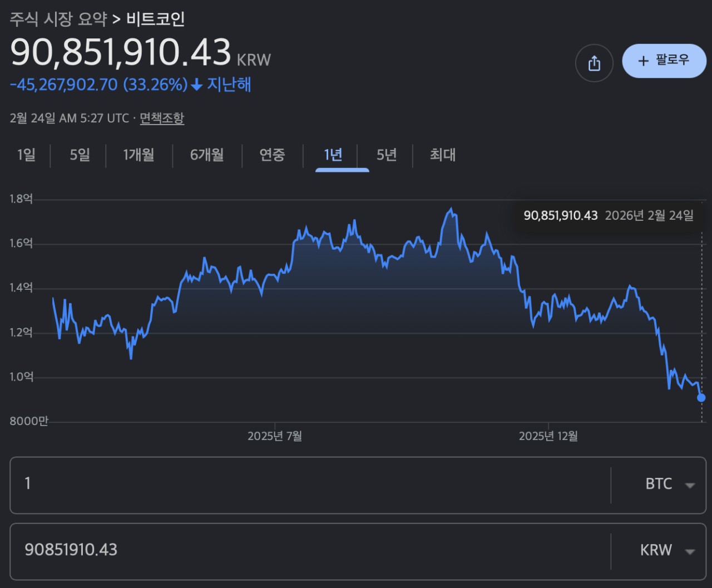Go to 주식 시장 요약 breadcrumb
Screen dimensions: 712x588
[58, 19]
